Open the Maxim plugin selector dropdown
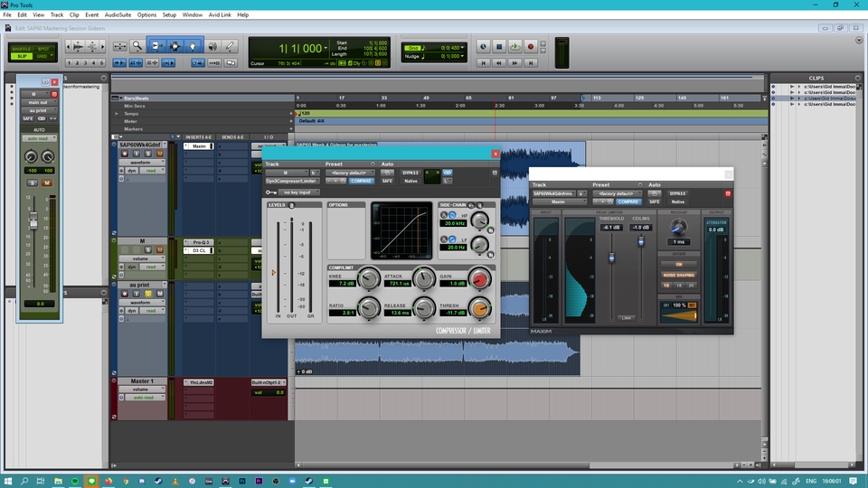Screen dimensions: 868x488 coord(559,202)
